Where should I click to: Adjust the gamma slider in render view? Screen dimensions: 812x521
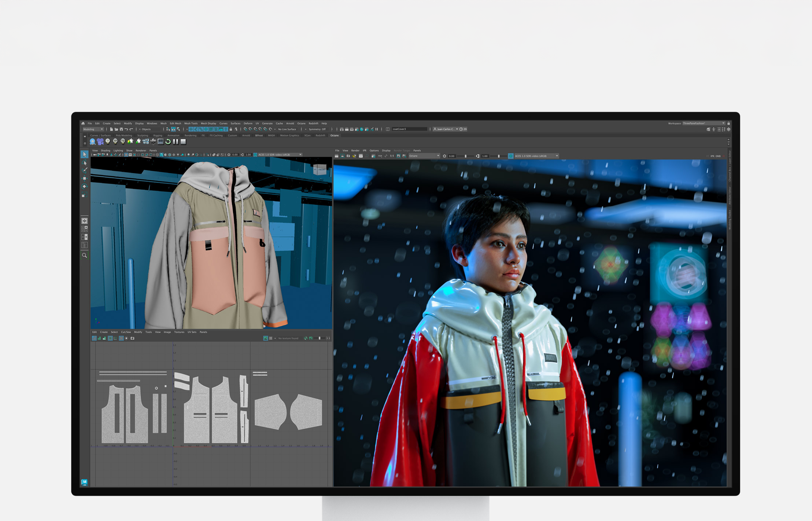pyautogui.click(x=498, y=156)
